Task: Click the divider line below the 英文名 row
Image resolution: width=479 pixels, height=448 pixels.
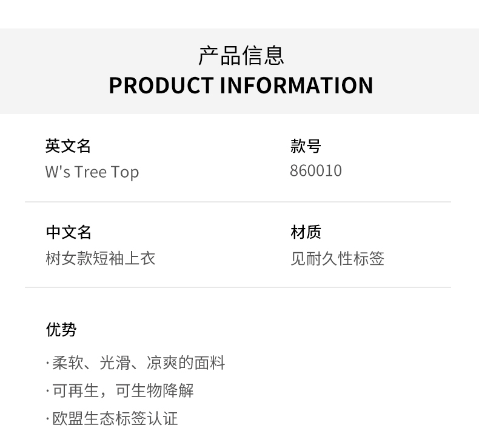Action: (x=238, y=202)
